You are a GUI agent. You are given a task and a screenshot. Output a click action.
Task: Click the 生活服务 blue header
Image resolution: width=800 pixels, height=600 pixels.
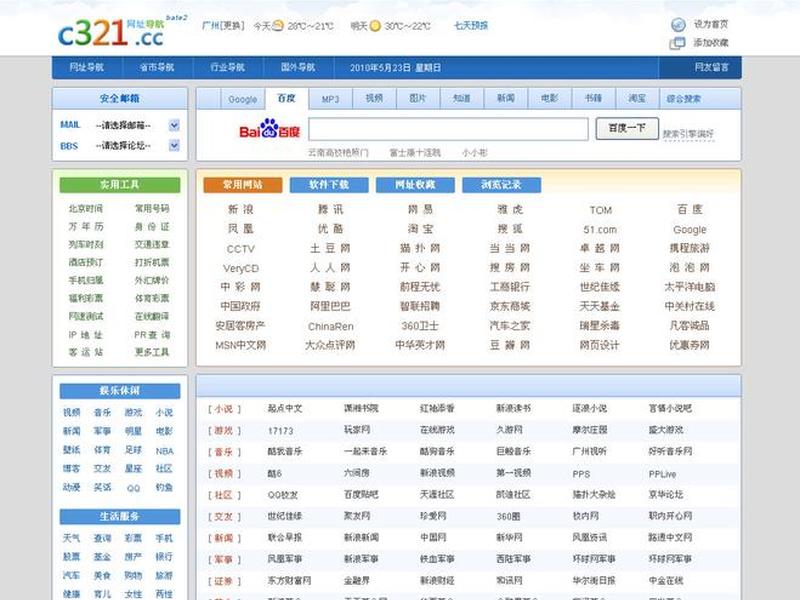120,516
